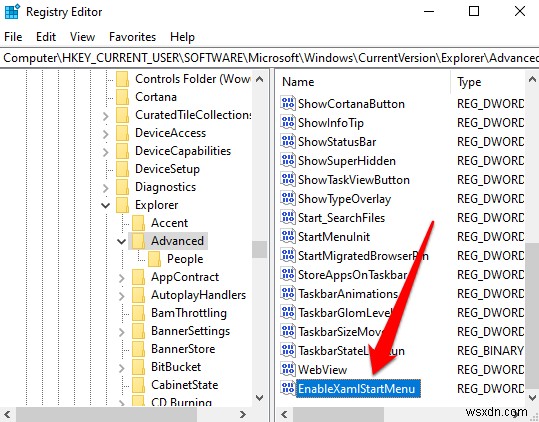Click the CabinetState folder icon
Viewport: 539px width, 422px height.
138,385
